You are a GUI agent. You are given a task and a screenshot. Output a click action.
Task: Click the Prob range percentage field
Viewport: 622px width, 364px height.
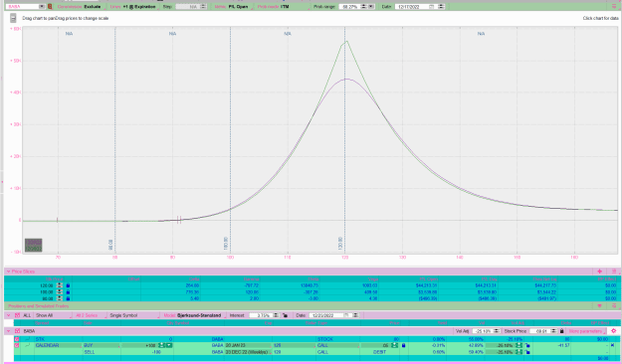349,7
